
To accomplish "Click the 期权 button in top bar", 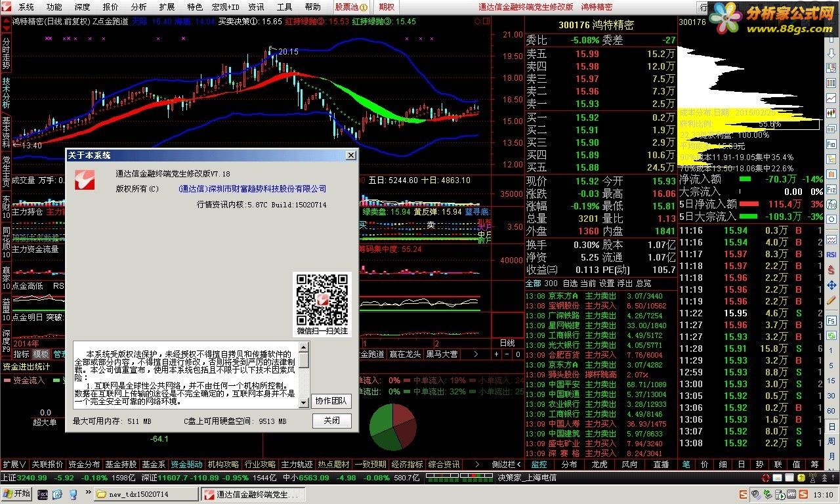I will pyautogui.click(x=387, y=7).
